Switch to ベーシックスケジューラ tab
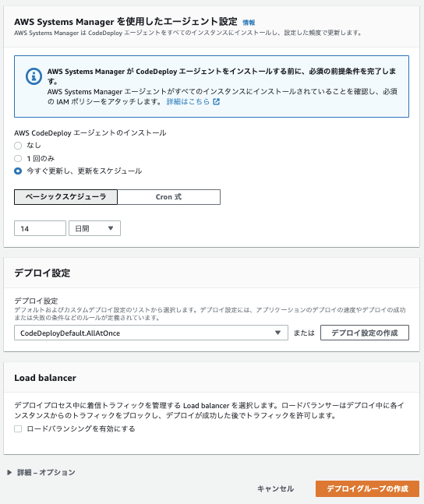424x504 pixels. pos(65,197)
